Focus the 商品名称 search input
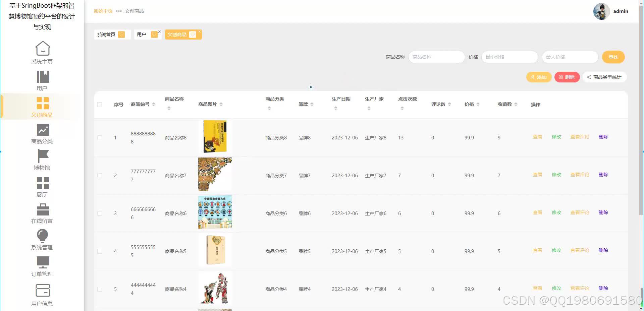644x311 pixels. click(x=436, y=57)
